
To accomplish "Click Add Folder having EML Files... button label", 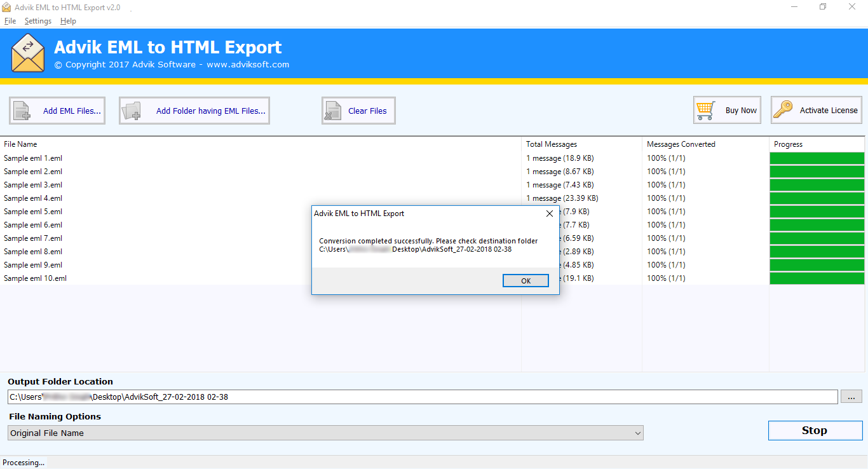I will (x=211, y=111).
